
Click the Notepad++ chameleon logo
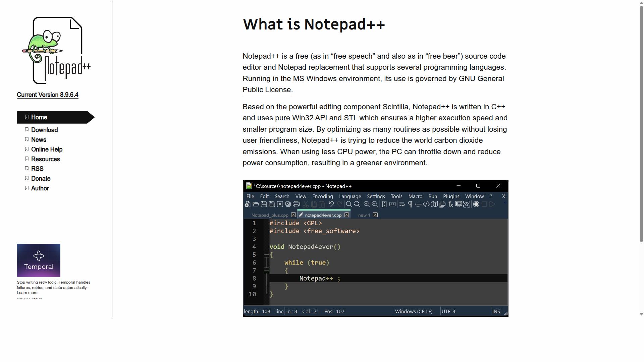56,50
